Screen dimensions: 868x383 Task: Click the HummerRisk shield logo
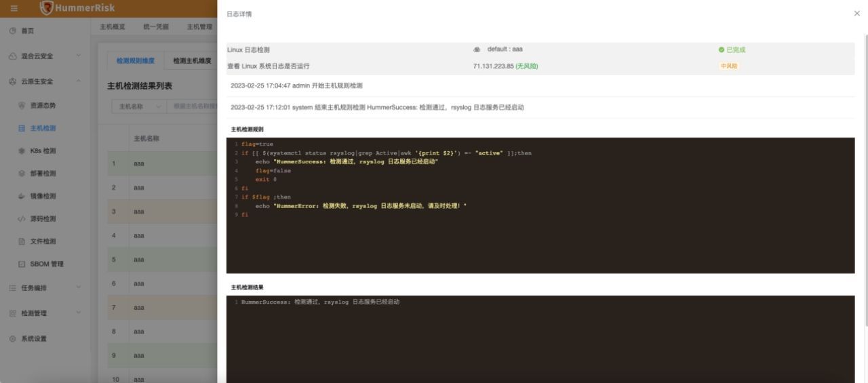(46, 8)
